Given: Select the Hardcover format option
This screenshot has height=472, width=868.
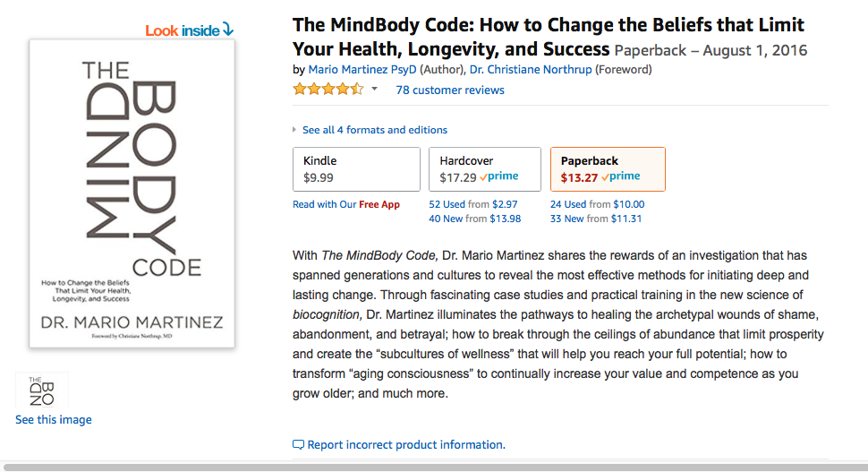Looking at the screenshot, I should point(484,169).
